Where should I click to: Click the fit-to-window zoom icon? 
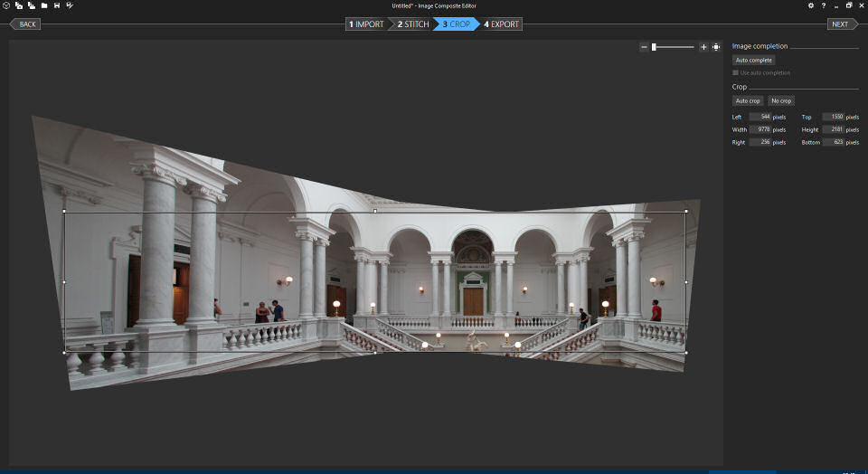click(x=716, y=47)
